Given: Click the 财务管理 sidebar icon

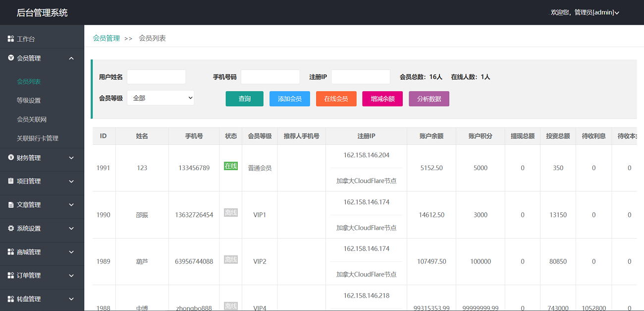Looking at the screenshot, I should point(11,158).
